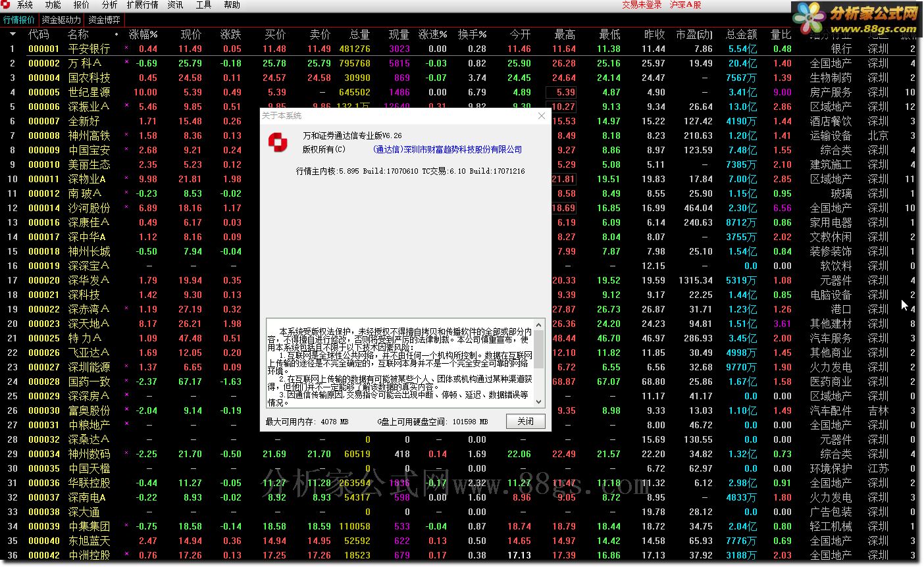
Task: Sort by the 涨跌 column header
Action: pos(231,34)
